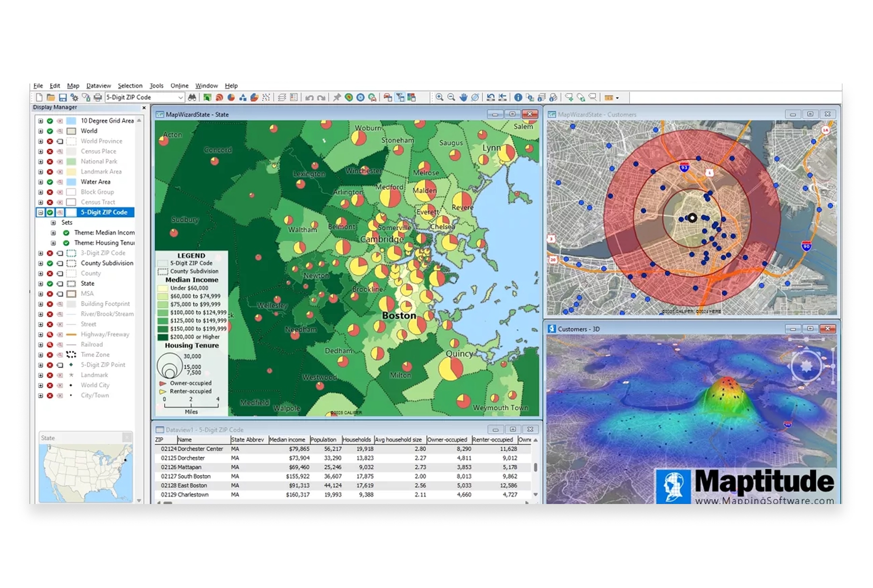Disable visibility of the Water Area layer

(x=50, y=182)
